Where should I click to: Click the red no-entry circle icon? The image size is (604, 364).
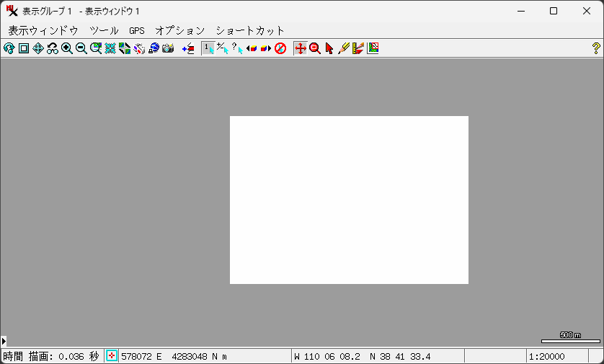pos(280,48)
